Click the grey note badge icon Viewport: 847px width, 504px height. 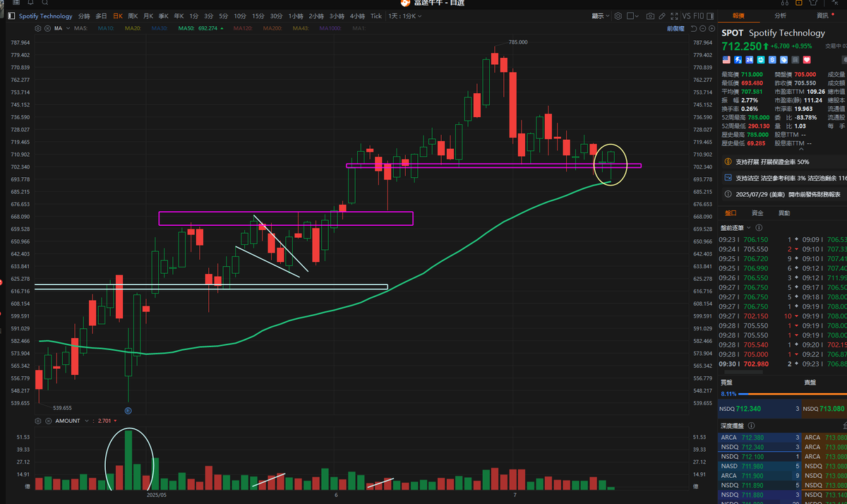(x=795, y=60)
